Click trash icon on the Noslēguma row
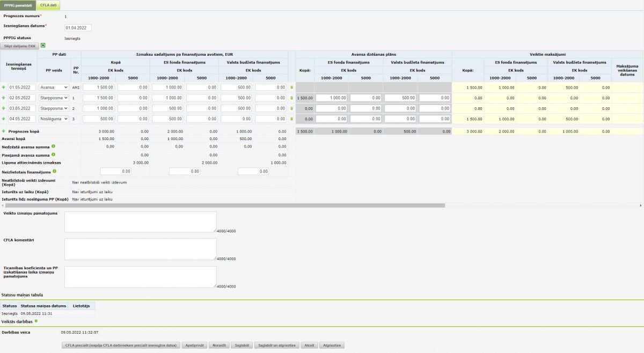Screen dimensions: 644x353 pos(292,119)
